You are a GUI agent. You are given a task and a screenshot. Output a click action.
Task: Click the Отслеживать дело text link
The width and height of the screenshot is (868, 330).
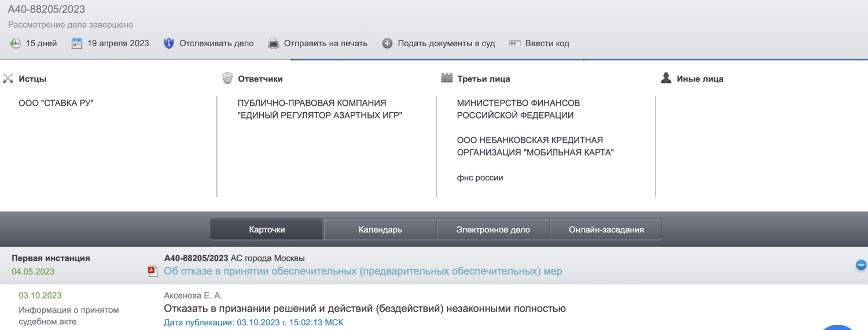click(216, 43)
